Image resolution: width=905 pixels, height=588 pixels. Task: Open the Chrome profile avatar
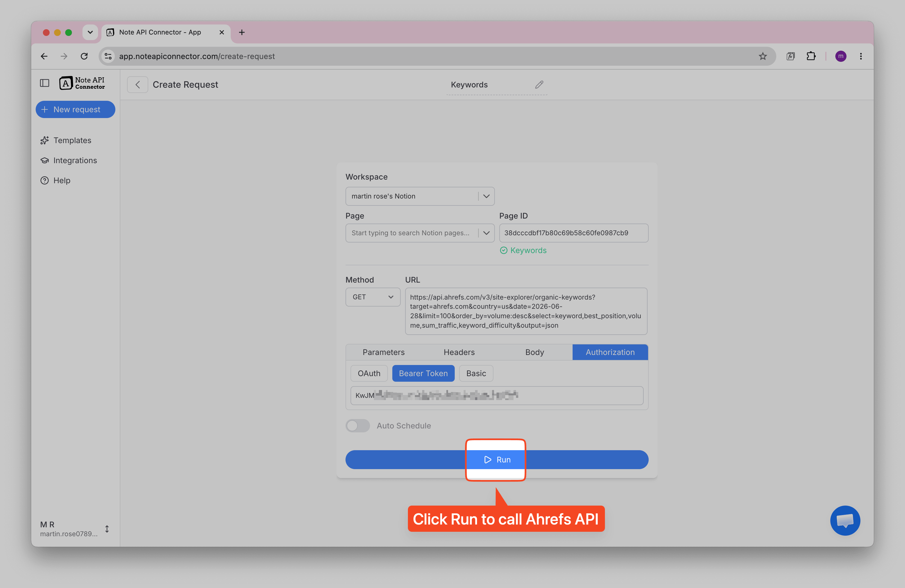tap(841, 56)
